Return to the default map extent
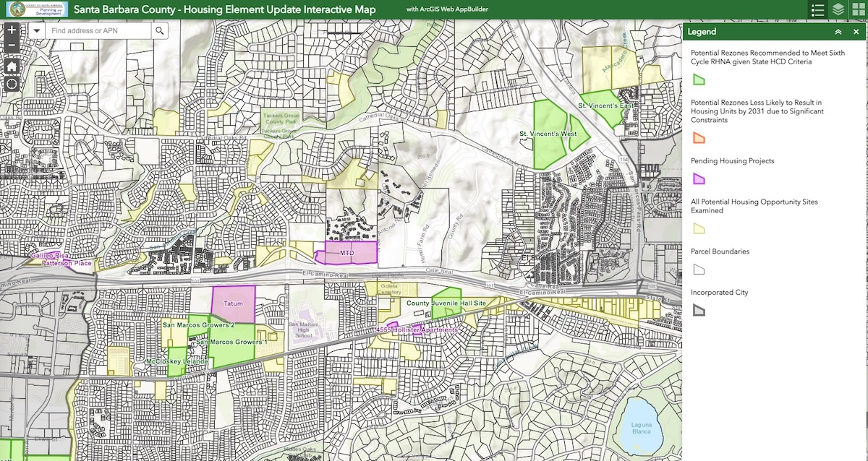The height and width of the screenshot is (461, 868). click(x=12, y=66)
